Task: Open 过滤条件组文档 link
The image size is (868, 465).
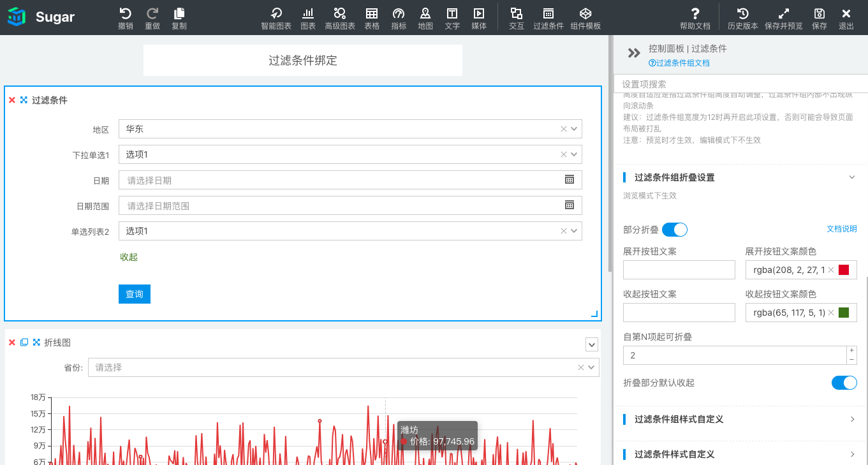Action: (x=679, y=63)
